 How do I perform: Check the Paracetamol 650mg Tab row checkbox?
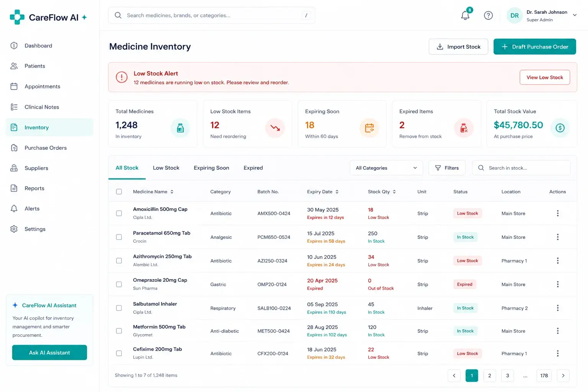(x=119, y=237)
